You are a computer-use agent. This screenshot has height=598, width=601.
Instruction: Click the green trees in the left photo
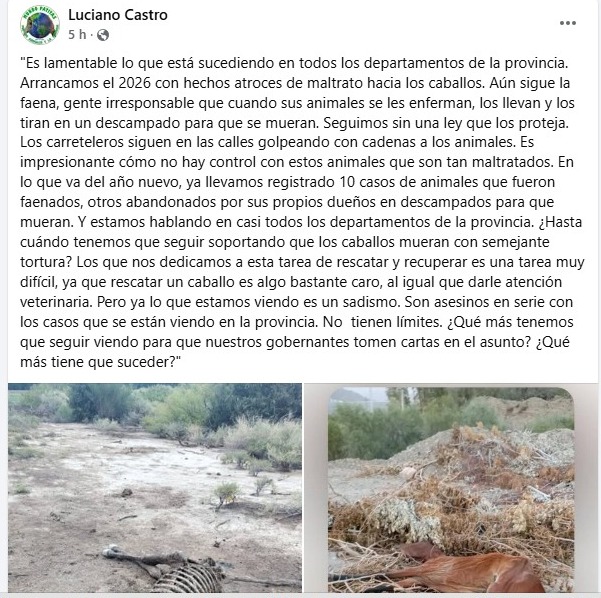click(x=184, y=406)
